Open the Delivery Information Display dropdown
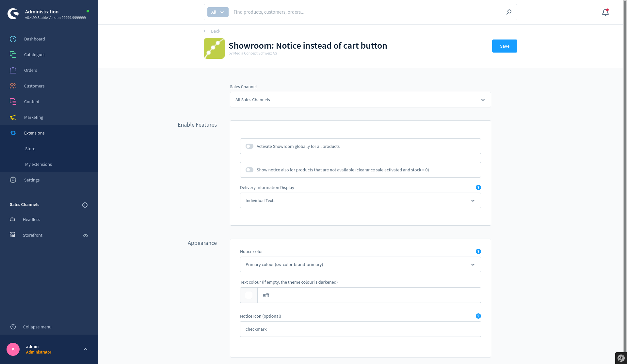627x364 pixels. (x=361, y=200)
